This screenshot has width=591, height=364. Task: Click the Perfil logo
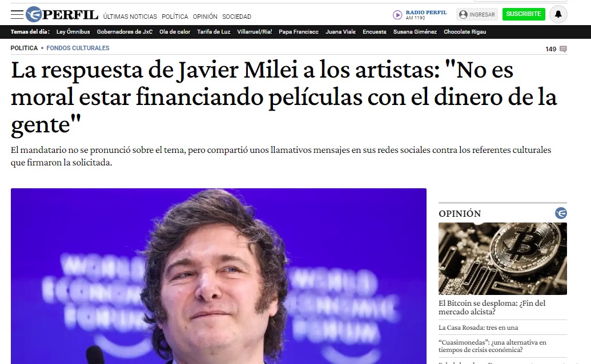(x=62, y=15)
